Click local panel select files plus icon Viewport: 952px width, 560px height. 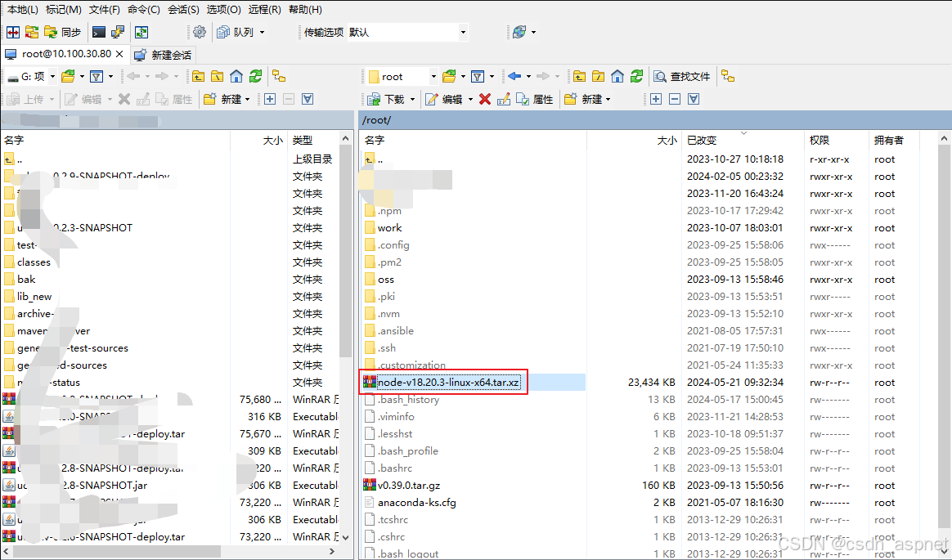[270, 99]
